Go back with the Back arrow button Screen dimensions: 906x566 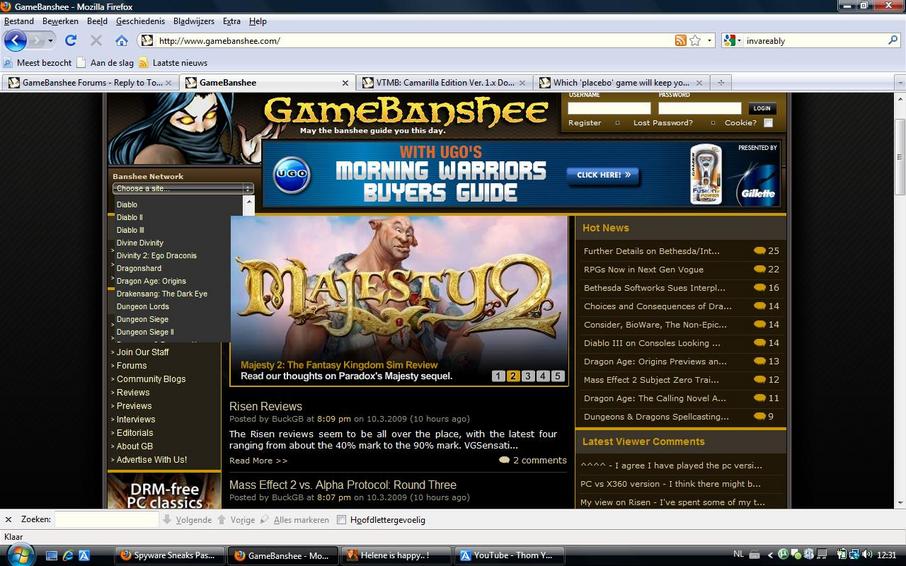pyautogui.click(x=15, y=41)
